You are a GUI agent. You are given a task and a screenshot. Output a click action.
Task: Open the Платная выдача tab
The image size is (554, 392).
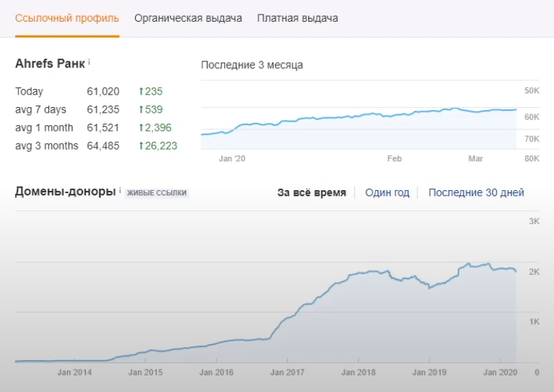coord(297,18)
